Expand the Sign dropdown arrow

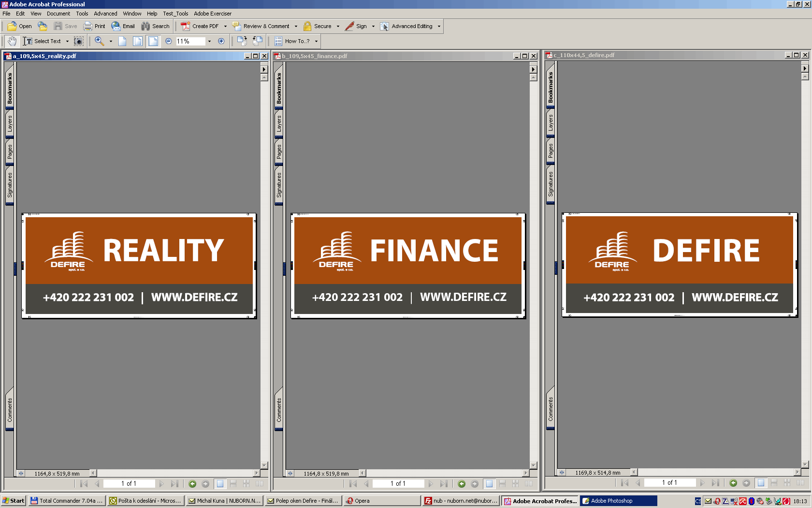(373, 27)
